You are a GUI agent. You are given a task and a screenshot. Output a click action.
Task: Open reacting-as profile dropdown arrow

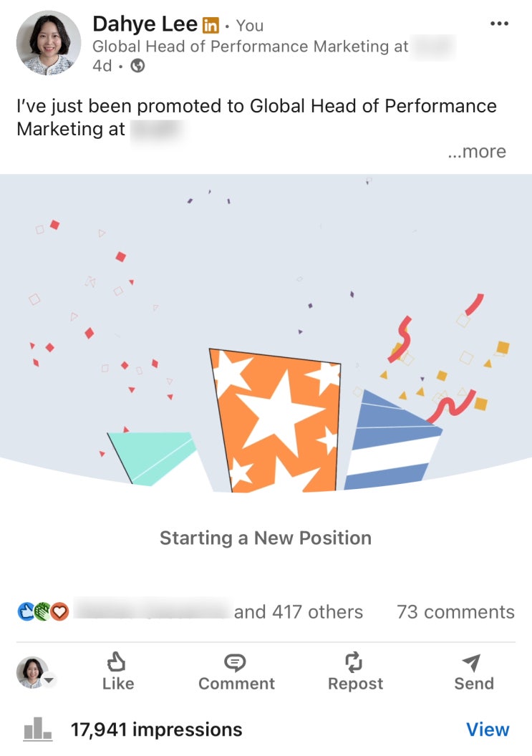click(49, 680)
